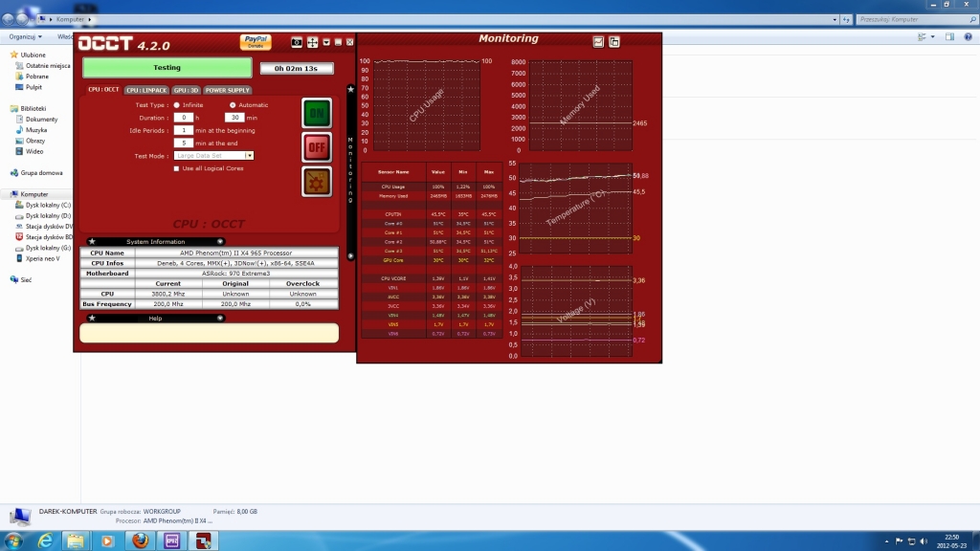This screenshot has height=551, width=980.
Task: Click the CPU Name row value in System Information
Action: [236, 253]
